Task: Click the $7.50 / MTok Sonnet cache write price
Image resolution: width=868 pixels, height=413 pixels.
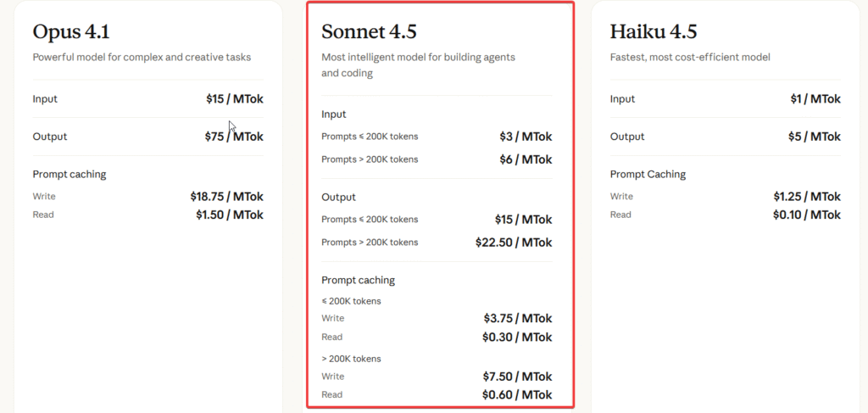Action: (517, 377)
